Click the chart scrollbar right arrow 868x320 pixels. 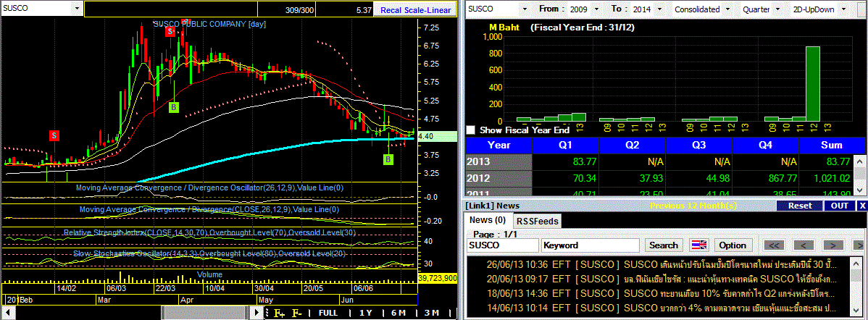[x=257, y=313]
